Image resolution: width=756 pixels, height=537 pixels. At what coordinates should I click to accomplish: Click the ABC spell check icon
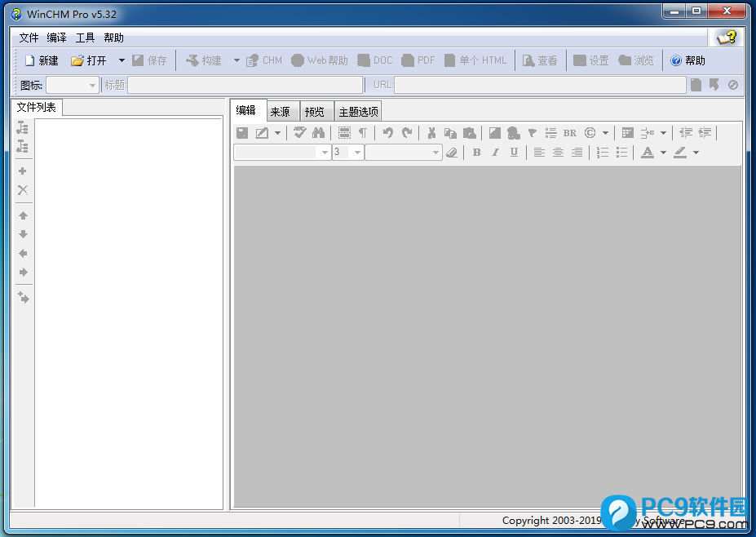299,132
